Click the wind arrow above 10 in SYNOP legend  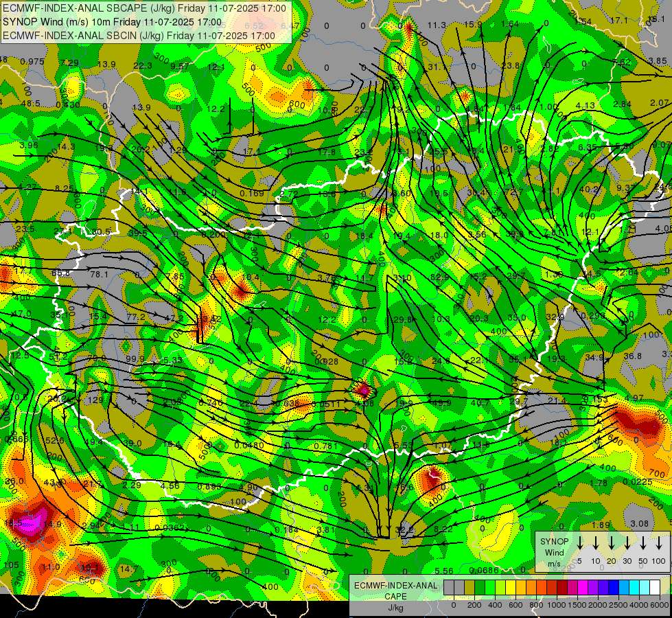tap(595, 542)
